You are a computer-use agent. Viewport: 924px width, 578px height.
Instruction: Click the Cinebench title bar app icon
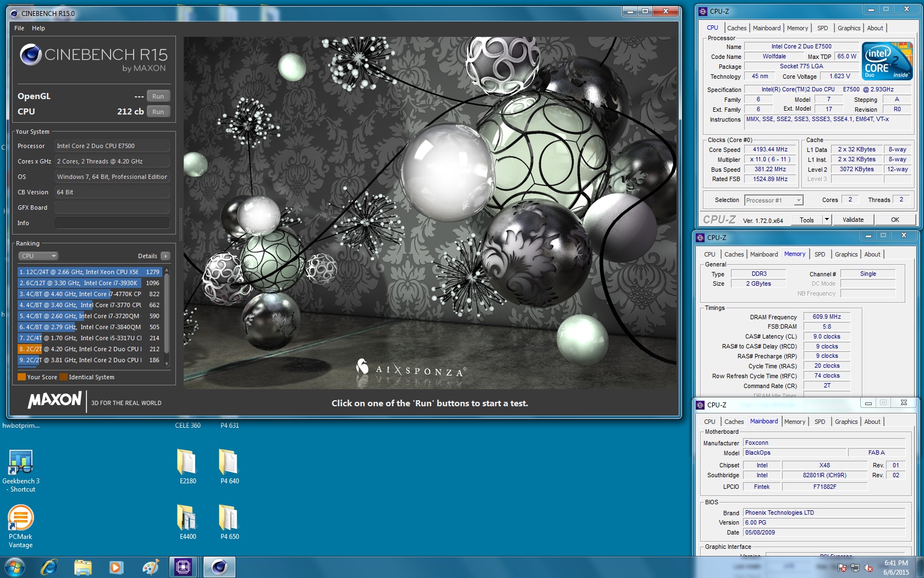point(14,13)
